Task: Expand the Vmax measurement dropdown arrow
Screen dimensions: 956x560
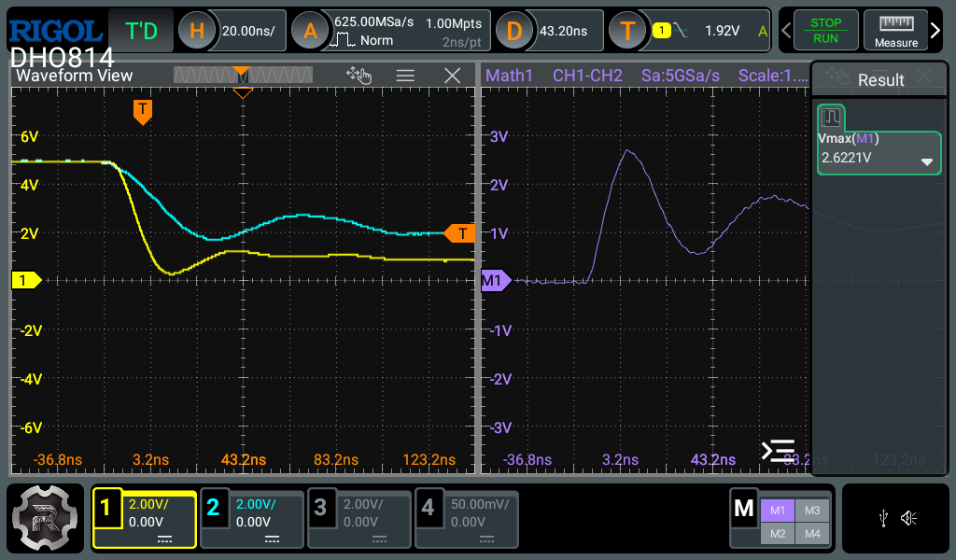Action: [x=927, y=161]
